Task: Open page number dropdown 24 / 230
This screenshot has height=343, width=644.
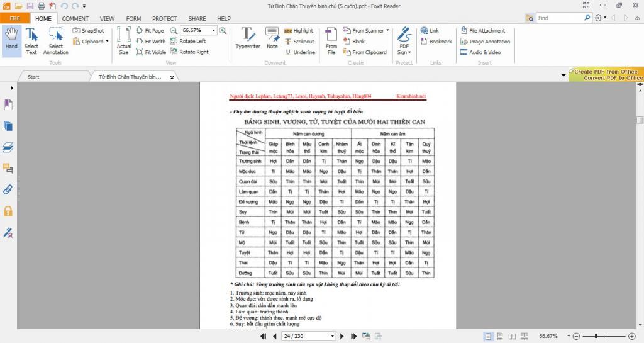Action: (332, 336)
